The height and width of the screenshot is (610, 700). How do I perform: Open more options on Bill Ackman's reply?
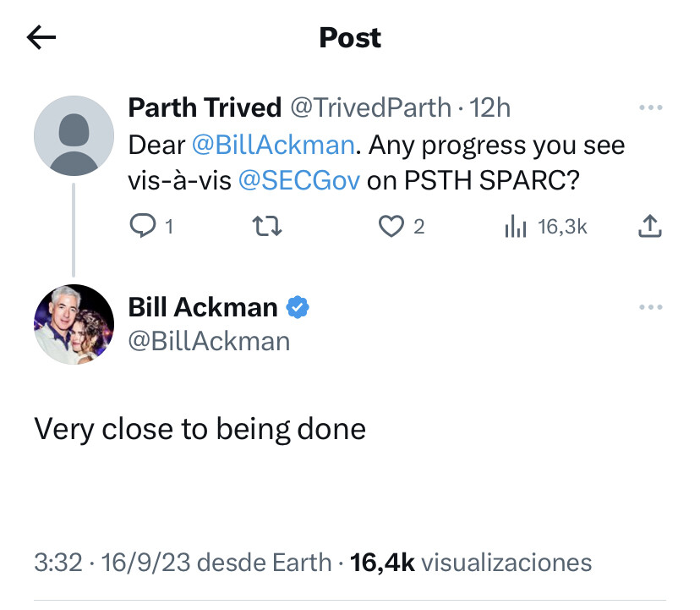pos(649,307)
